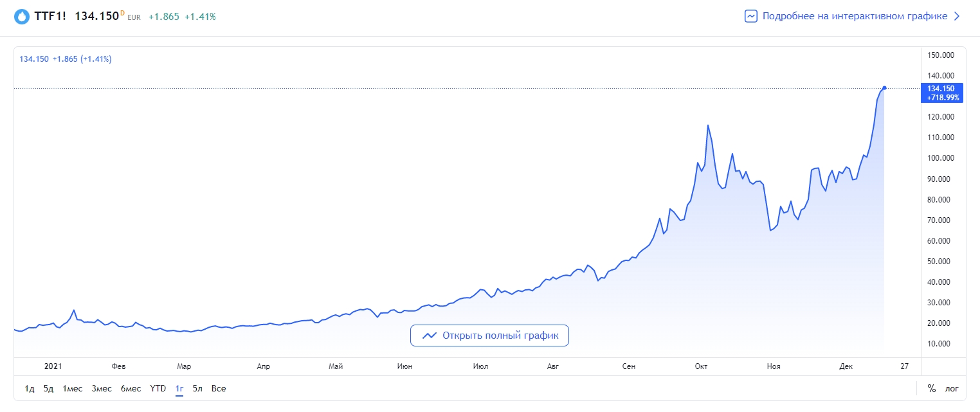The height and width of the screenshot is (412, 980).
Task: Click the TTF1! blue flame logo icon
Action: click(x=22, y=16)
